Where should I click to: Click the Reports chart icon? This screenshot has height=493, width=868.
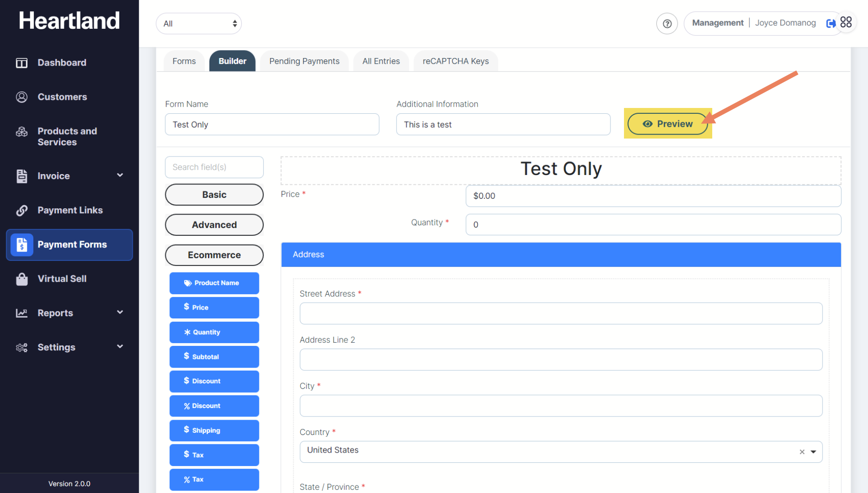pos(22,313)
